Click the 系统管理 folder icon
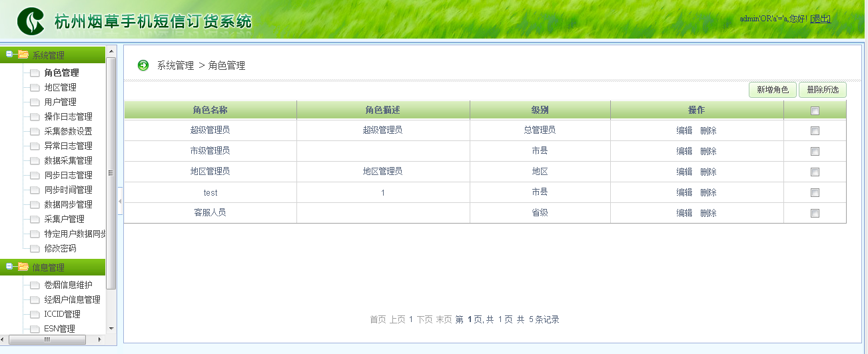868x354 pixels. [23, 55]
